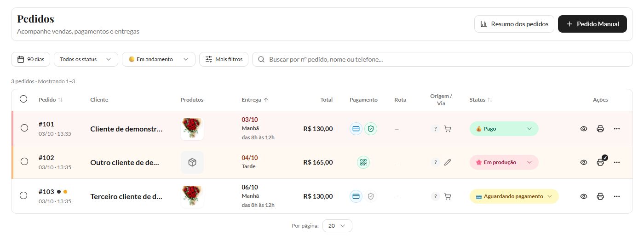Image resolution: width=644 pixels, height=240 pixels.
Task: Change the Aguardando pagamento status dropdown
Action: [514, 196]
